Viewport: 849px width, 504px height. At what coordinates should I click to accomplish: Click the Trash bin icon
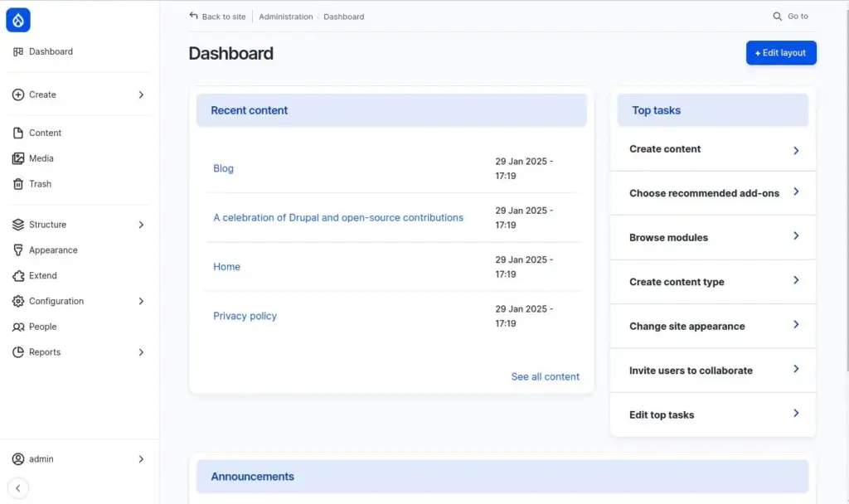pyautogui.click(x=18, y=184)
